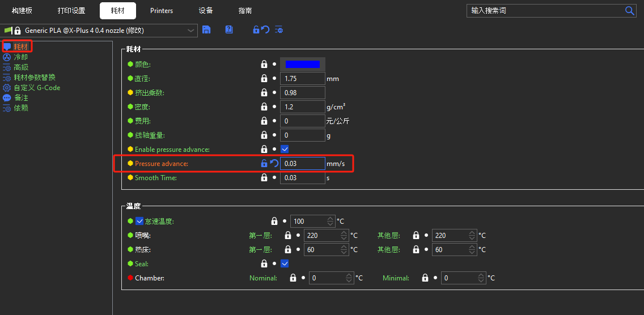The width and height of the screenshot is (644, 315).
Task: Click the open padlock icon in the preset toolbar
Action: pos(256,29)
